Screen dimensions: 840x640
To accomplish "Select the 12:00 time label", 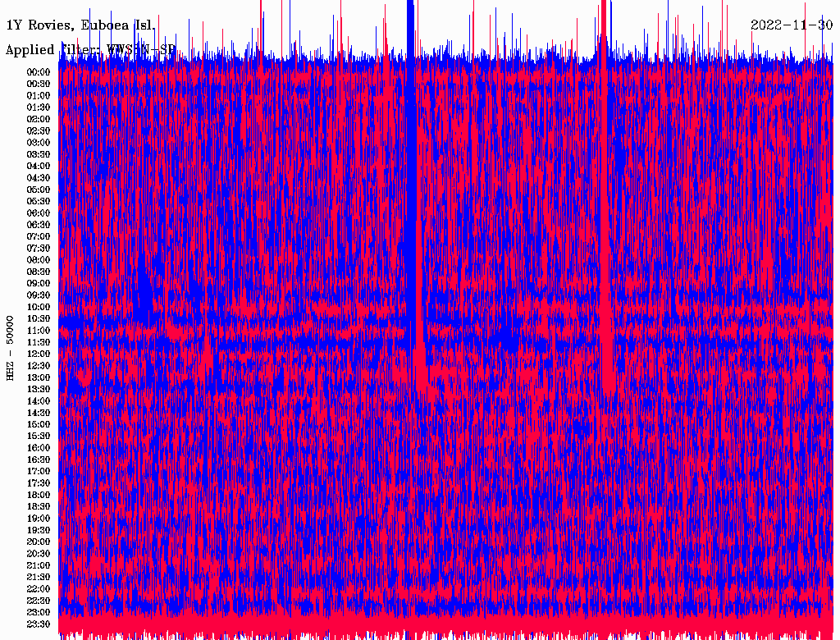I will point(39,354).
